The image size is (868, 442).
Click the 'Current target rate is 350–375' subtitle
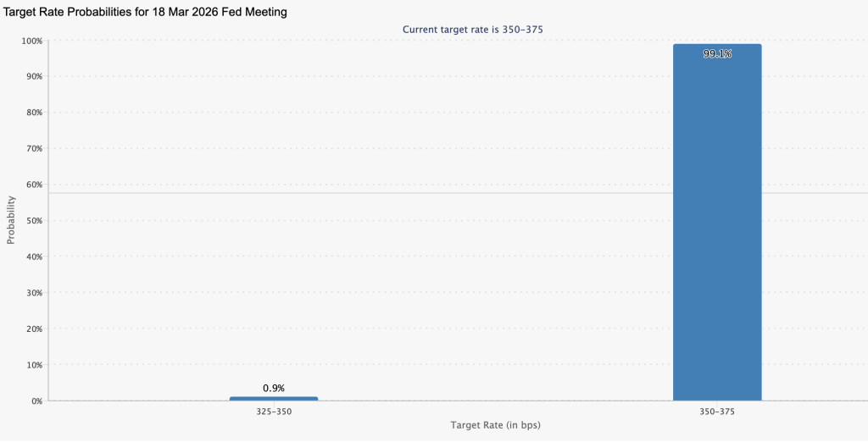[x=472, y=29]
